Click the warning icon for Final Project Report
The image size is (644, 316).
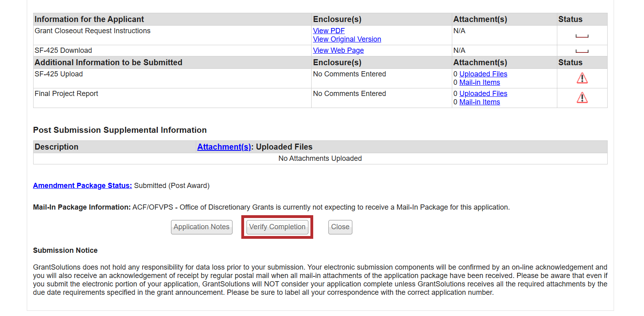pyautogui.click(x=582, y=98)
